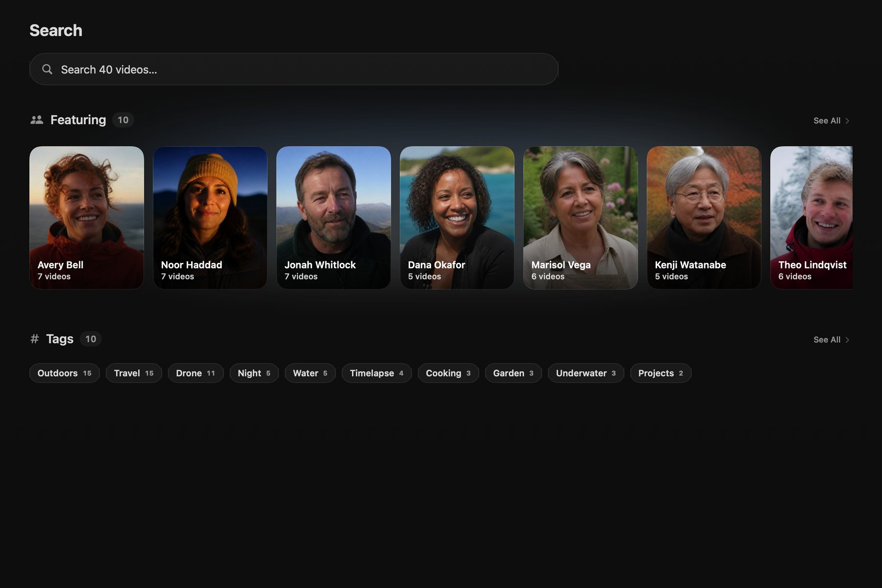Image resolution: width=882 pixels, height=588 pixels.
Task: Click the Tags section title
Action: (x=60, y=339)
